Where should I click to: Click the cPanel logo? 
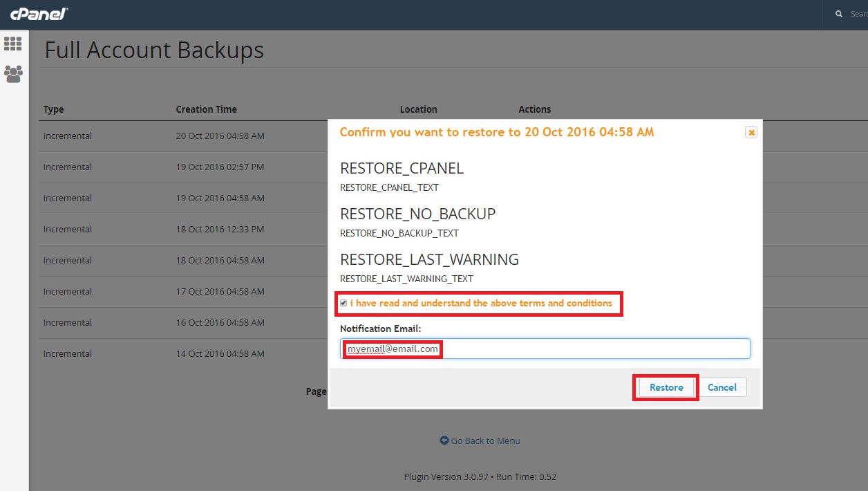pos(39,14)
